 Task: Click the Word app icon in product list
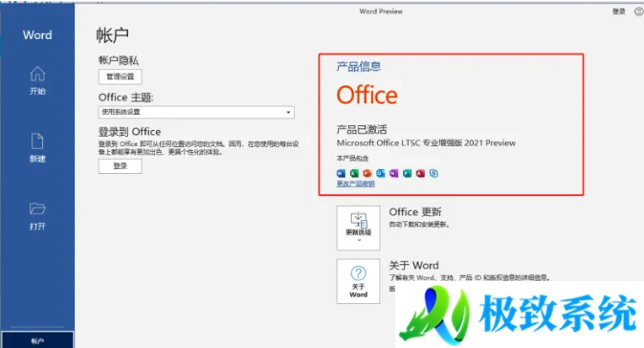(x=341, y=174)
